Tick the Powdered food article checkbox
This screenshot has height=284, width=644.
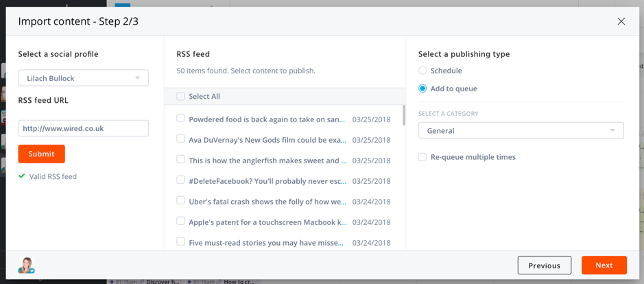[x=181, y=118]
